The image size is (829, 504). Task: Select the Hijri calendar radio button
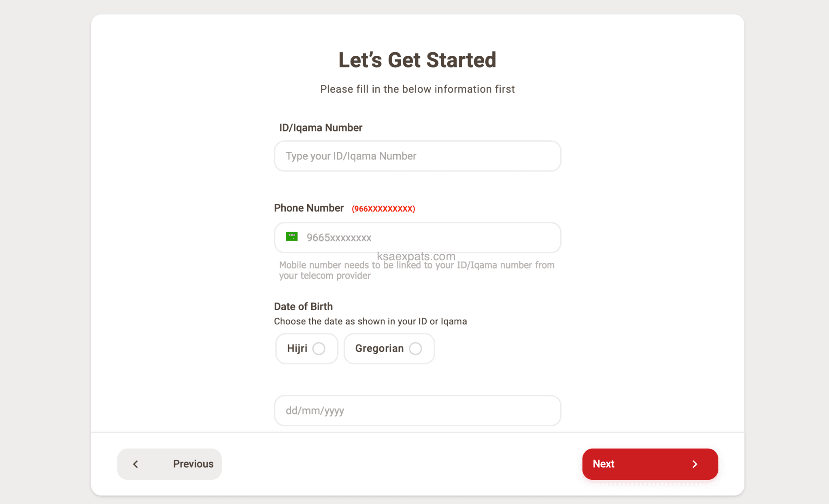click(x=319, y=348)
